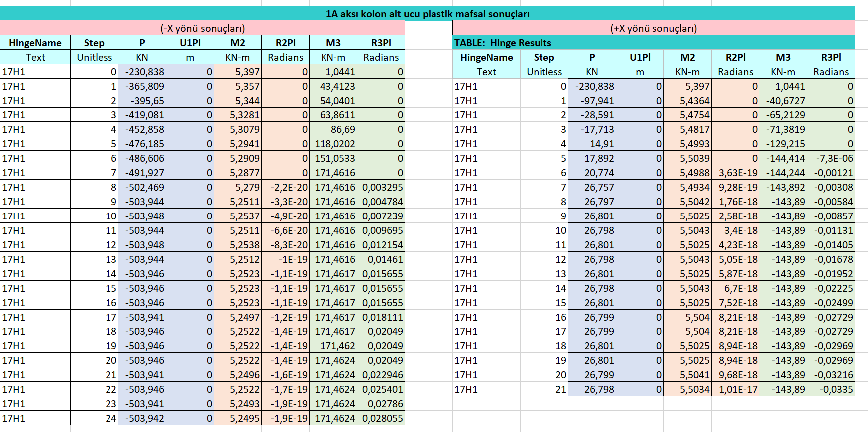Click the M3 cell showing 86,69

[333, 129]
